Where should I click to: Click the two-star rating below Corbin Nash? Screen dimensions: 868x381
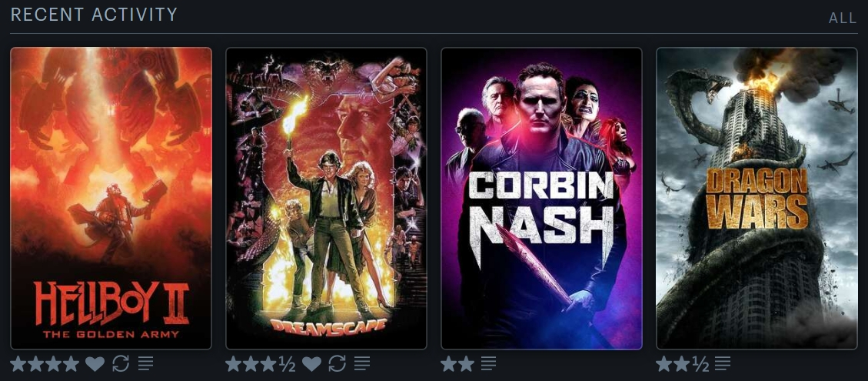tap(457, 364)
